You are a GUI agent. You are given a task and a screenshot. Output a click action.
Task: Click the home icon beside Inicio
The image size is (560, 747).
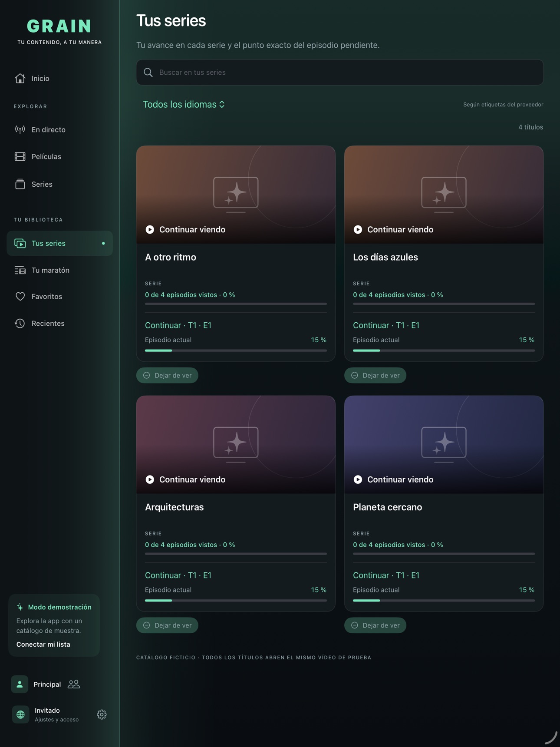click(20, 78)
